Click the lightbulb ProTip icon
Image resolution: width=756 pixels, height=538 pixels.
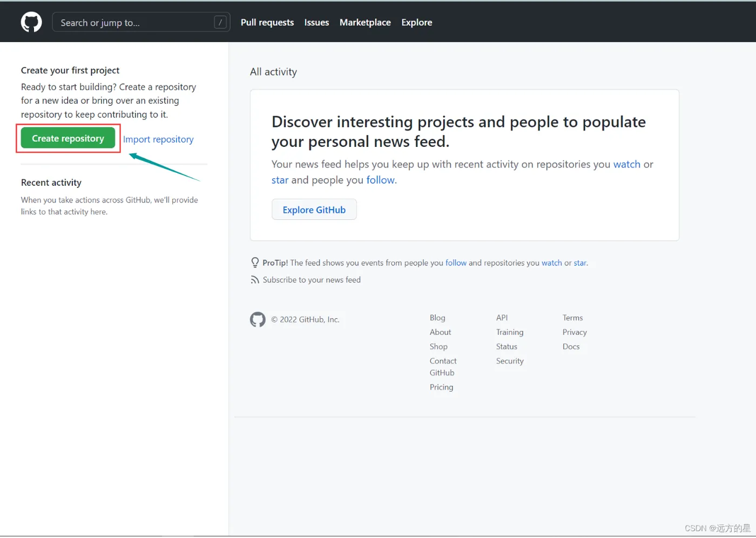(x=255, y=263)
